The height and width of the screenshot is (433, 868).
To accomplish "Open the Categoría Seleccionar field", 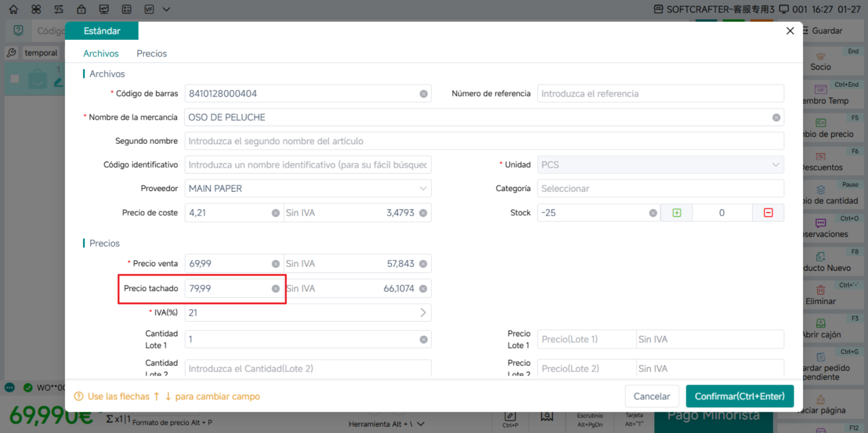I will click(x=660, y=189).
